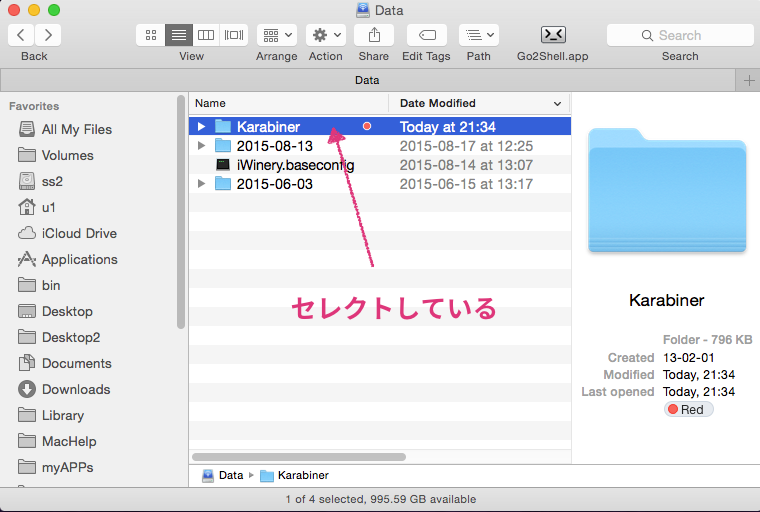Switch to Cover Flow view

234,35
